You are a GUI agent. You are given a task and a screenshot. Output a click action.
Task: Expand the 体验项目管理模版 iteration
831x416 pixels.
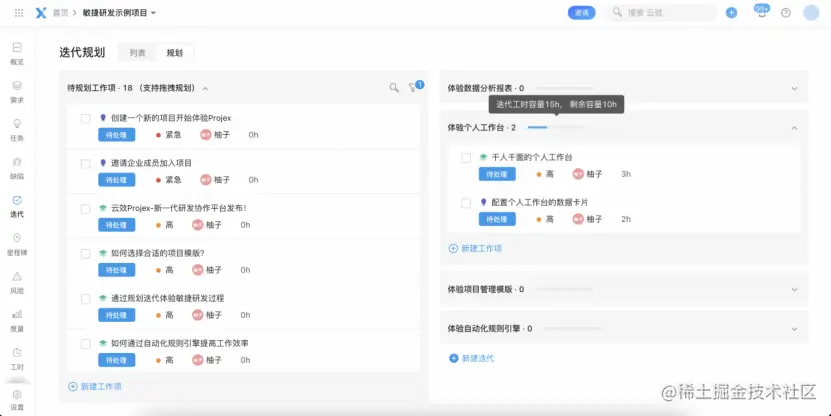[x=794, y=289]
